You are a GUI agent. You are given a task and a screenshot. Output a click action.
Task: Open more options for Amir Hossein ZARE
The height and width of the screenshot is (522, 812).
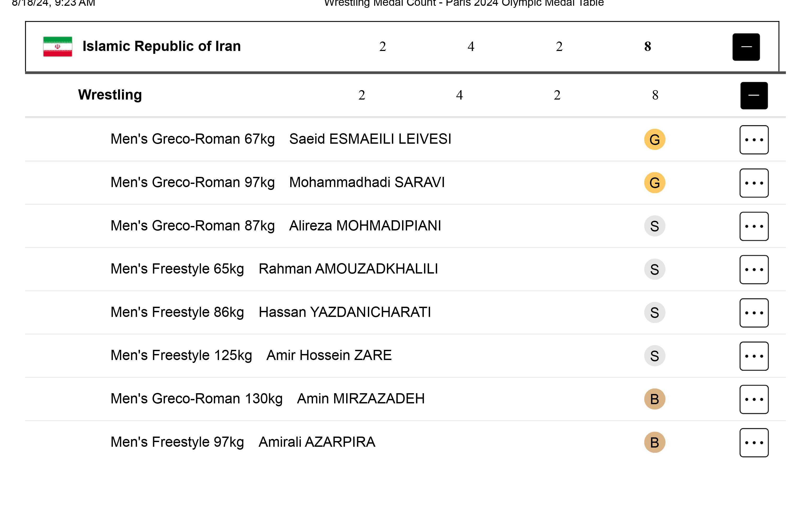pyautogui.click(x=754, y=356)
